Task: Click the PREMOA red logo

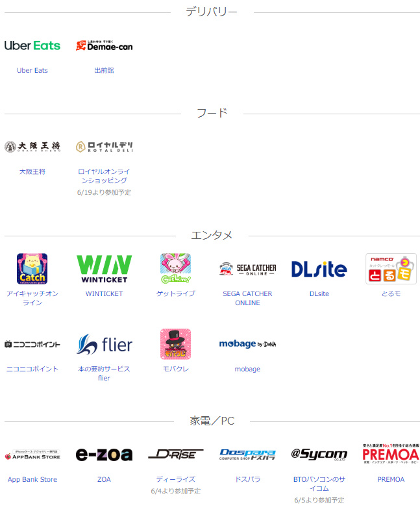Action: [x=391, y=454]
